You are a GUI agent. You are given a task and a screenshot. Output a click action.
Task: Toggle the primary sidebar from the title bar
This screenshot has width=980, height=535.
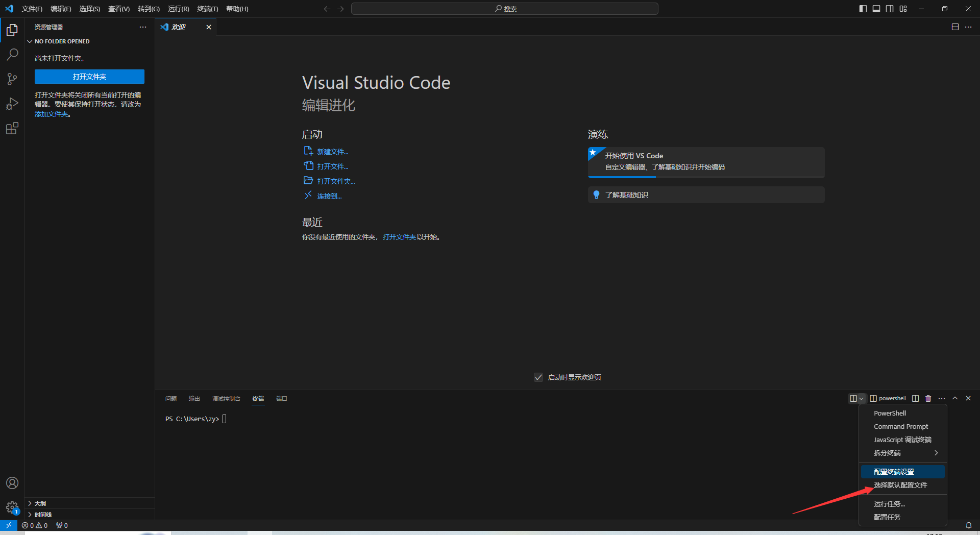coord(863,9)
